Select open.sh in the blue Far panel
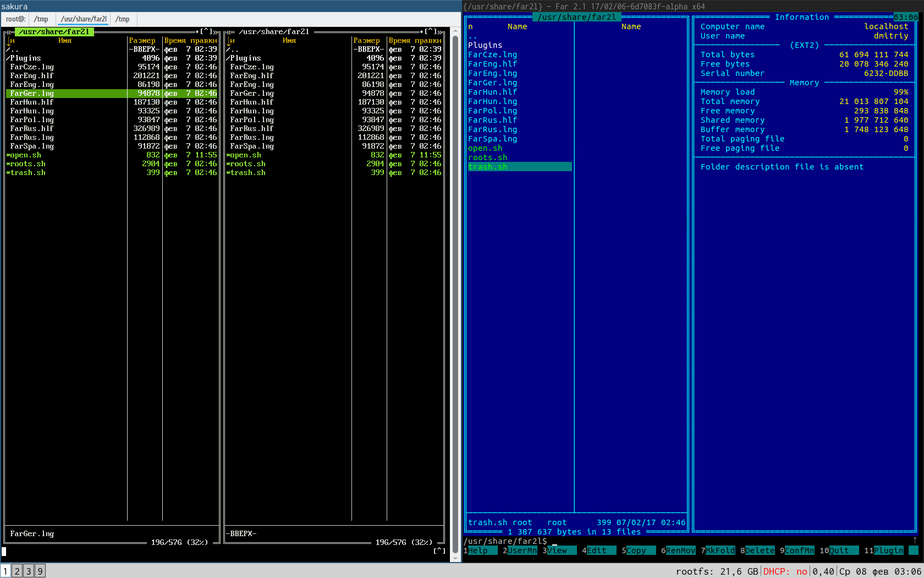Viewport: 924px width, 578px height. pyautogui.click(x=485, y=148)
